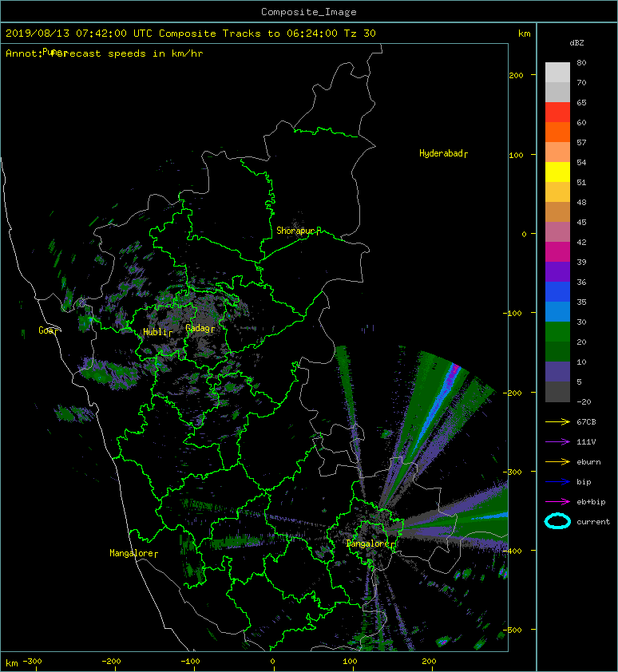Image resolution: width=618 pixels, height=672 pixels.
Task: Click the current legend label
Action: tap(593, 522)
